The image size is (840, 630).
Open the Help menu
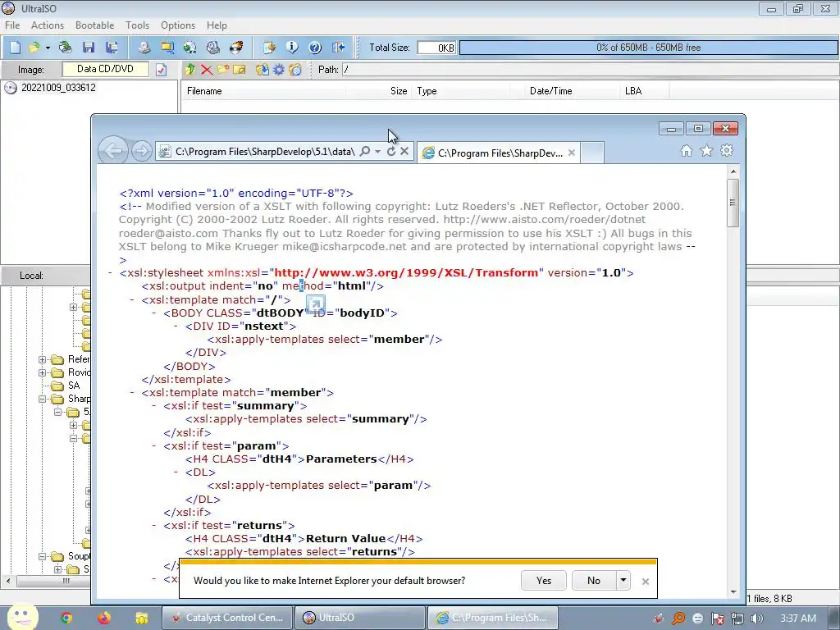[217, 25]
